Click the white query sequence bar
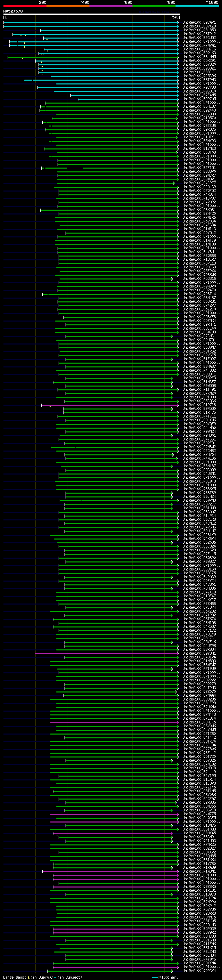222x980 pixels. [91, 14]
